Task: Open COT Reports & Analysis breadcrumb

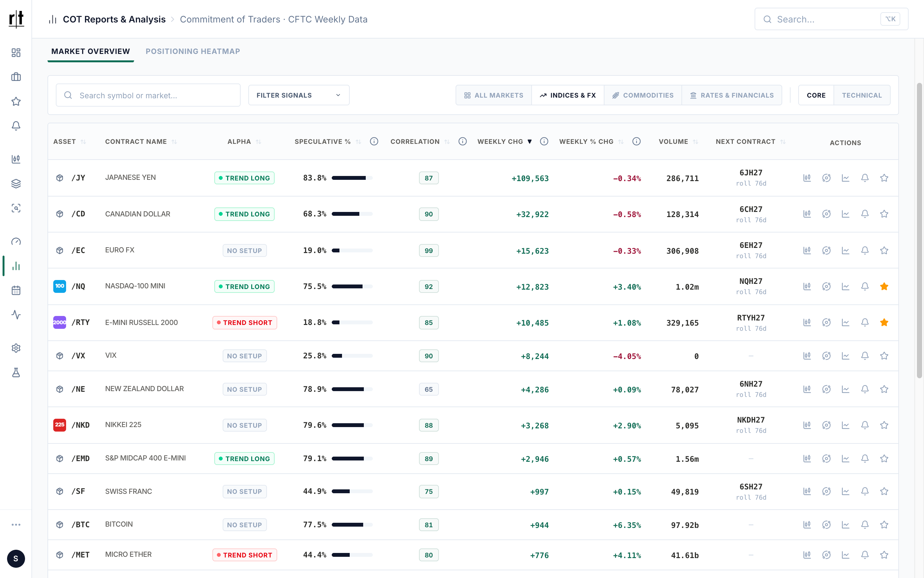Action: [114, 19]
